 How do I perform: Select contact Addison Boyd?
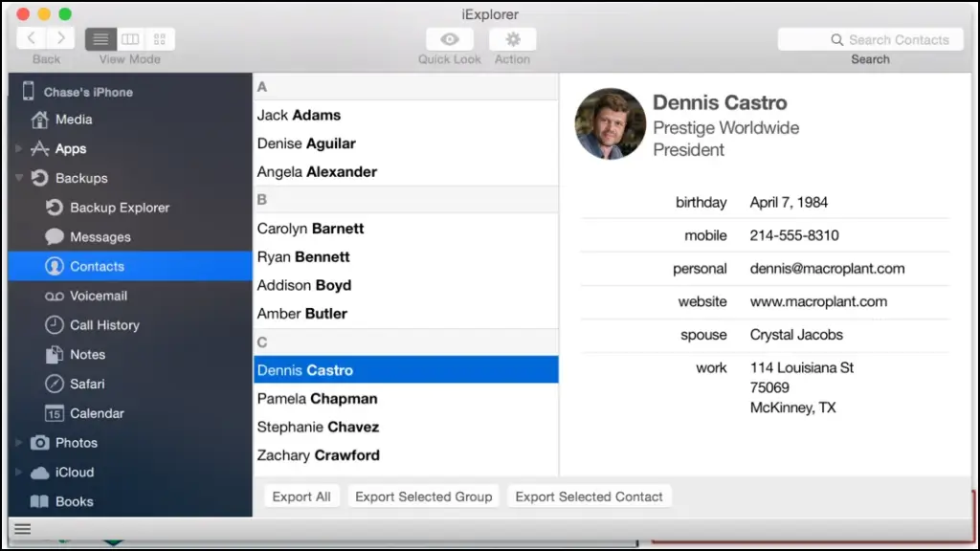[x=406, y=285]
